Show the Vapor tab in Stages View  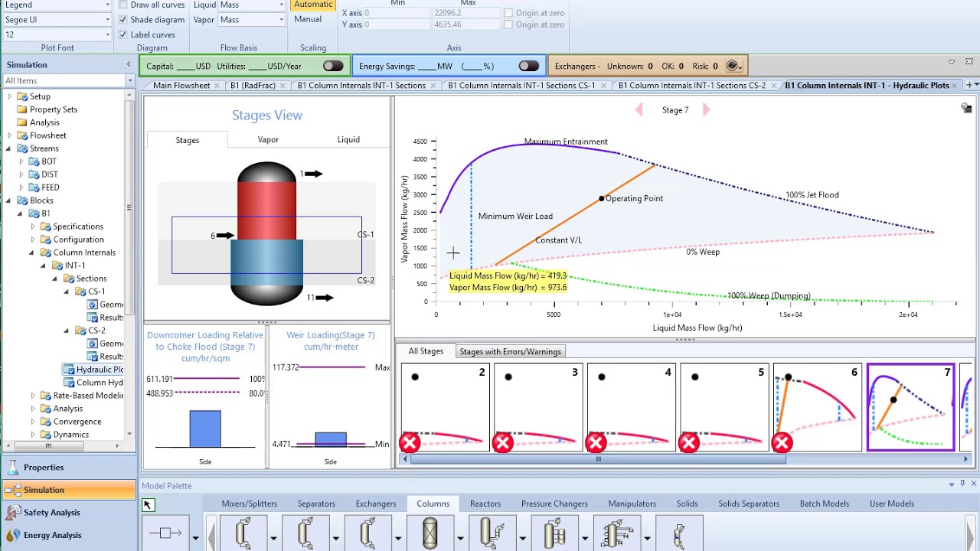268,140
